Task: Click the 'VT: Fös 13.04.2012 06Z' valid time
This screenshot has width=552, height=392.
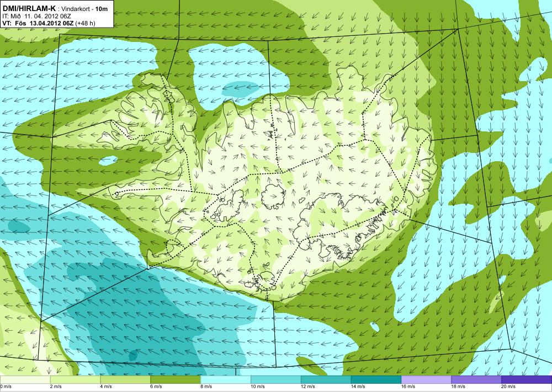Action: [38, 23]
